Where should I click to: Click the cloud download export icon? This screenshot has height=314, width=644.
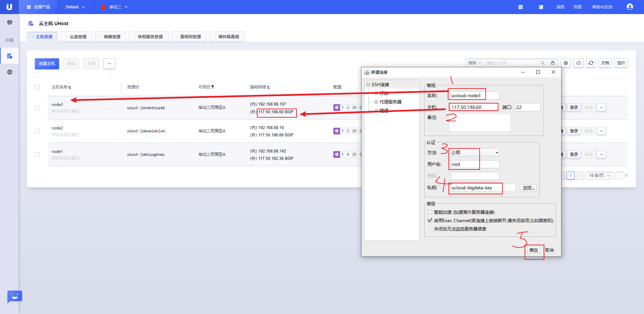pos(579,63)
